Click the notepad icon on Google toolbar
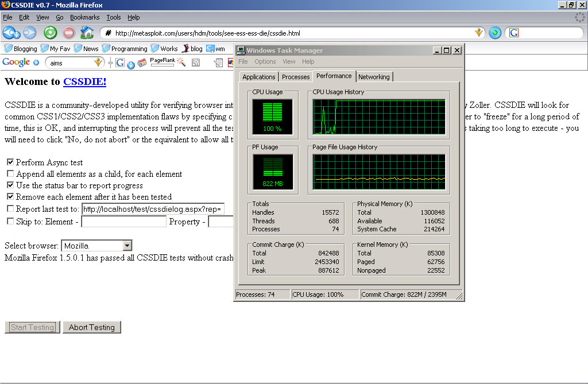The height and width of the screenshot is (384, 588). [x=218, y=63]
